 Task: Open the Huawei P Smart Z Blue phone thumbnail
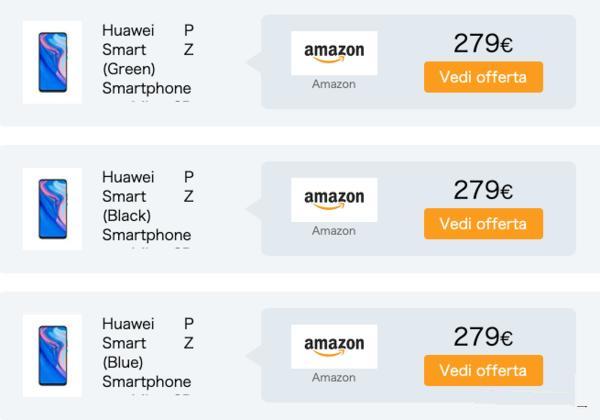coord(52,356)
